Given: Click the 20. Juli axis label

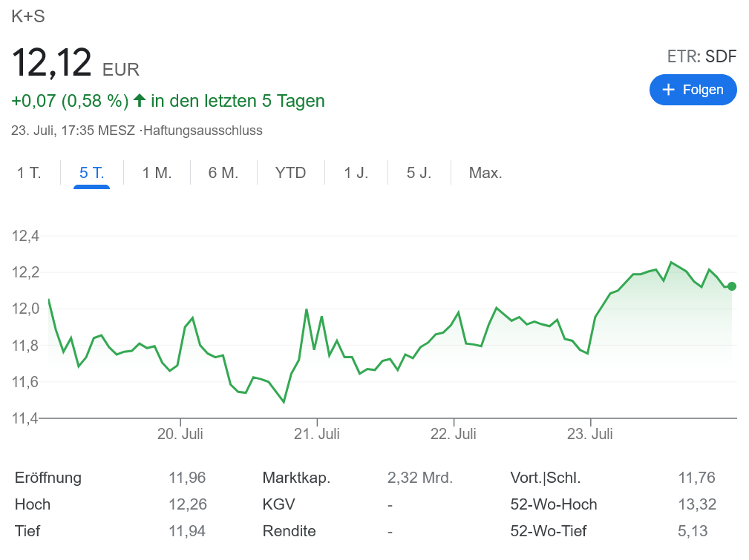Looking at the screenshot, I should pos(180,433).
